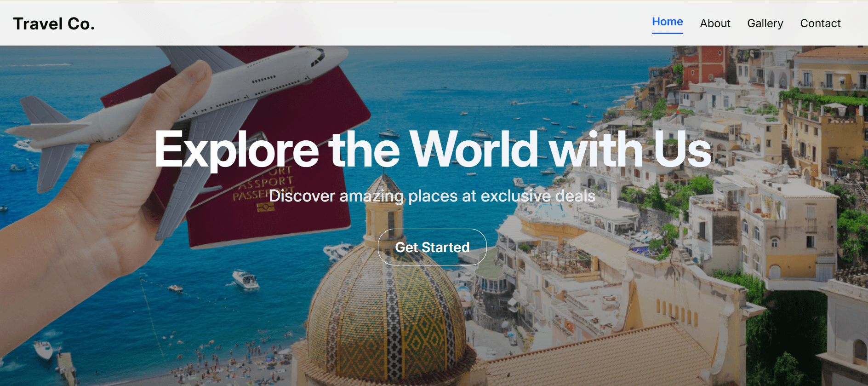Select Contact in the navigation bar
The width and height of the screenshot is (868, 386).
[820, 23]
